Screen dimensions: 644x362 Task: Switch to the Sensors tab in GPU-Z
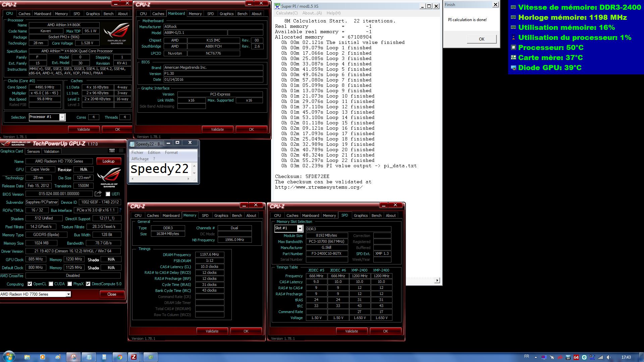click(33, 152)
